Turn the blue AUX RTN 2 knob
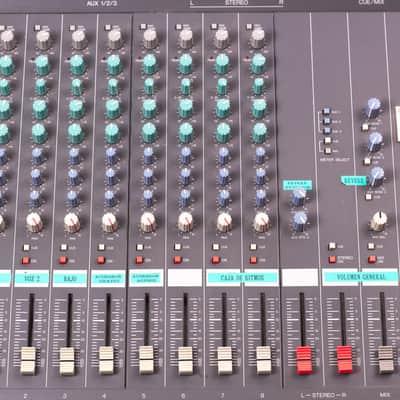This screenshot has width=400, height=400. tap(300, 221)
